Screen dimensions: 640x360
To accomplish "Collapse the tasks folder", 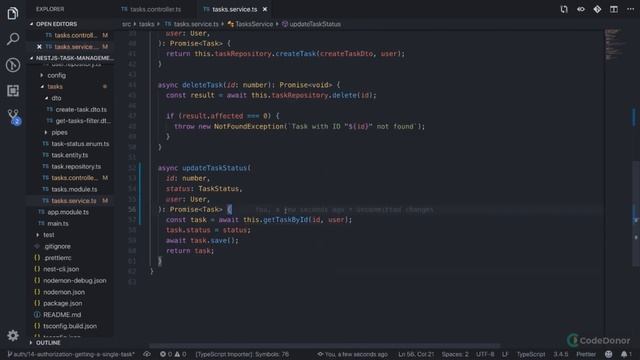I will click(x=55, y=87).
